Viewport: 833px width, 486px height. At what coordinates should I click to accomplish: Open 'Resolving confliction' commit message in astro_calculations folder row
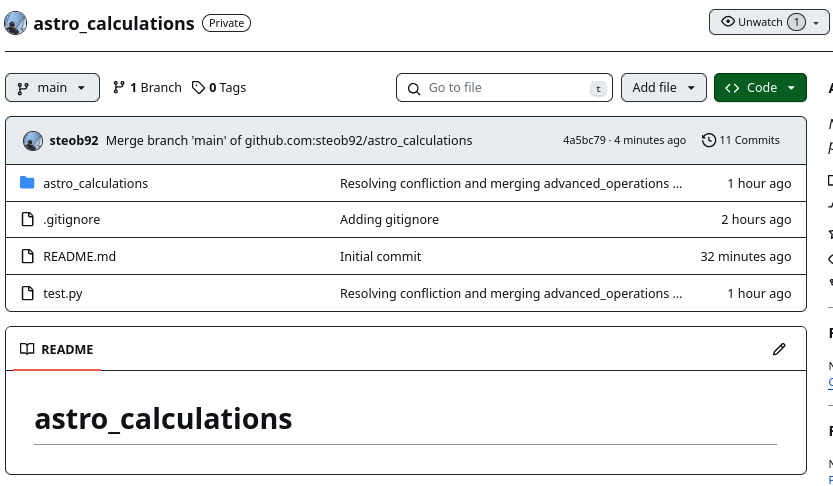pyautogui.click(x=511, y=183)
